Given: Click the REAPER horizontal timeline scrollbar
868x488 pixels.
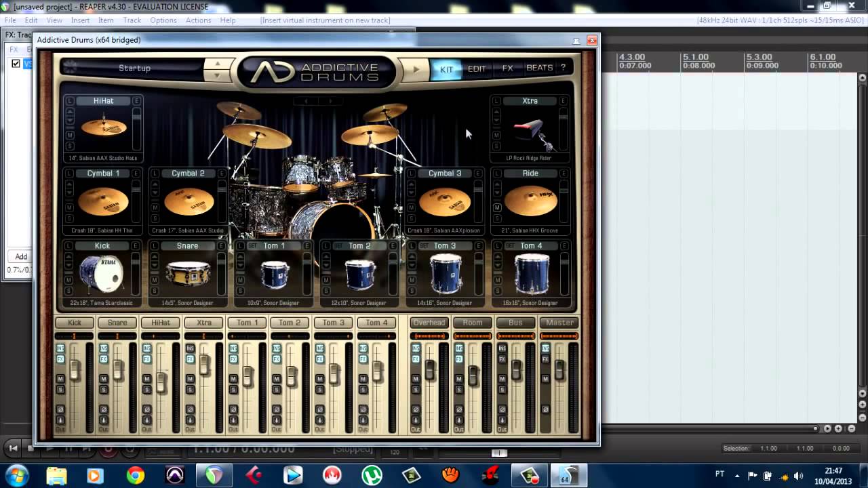Looking at the screenshot, I should [x=709, y=428].
